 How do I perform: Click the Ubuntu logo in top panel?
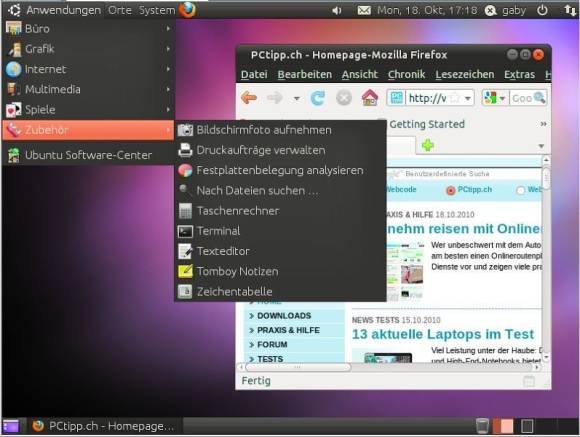(x=14, y=10)
